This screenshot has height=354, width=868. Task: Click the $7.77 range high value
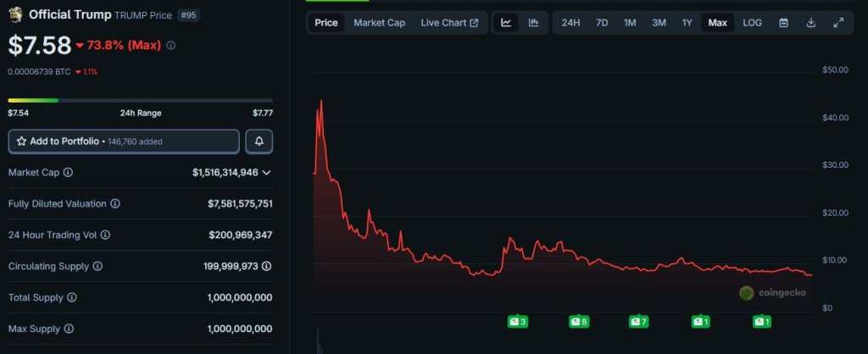click(x=263, y=113)
